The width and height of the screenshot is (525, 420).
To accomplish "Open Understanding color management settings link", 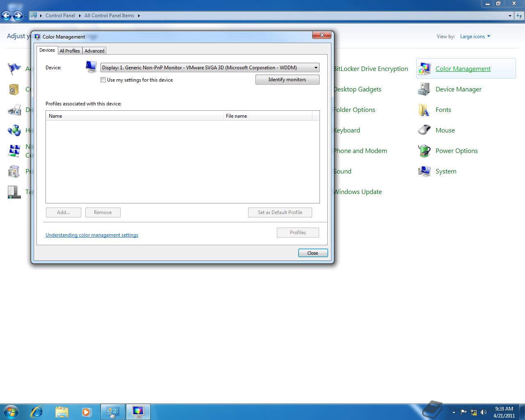I will (x=92, y=235).
